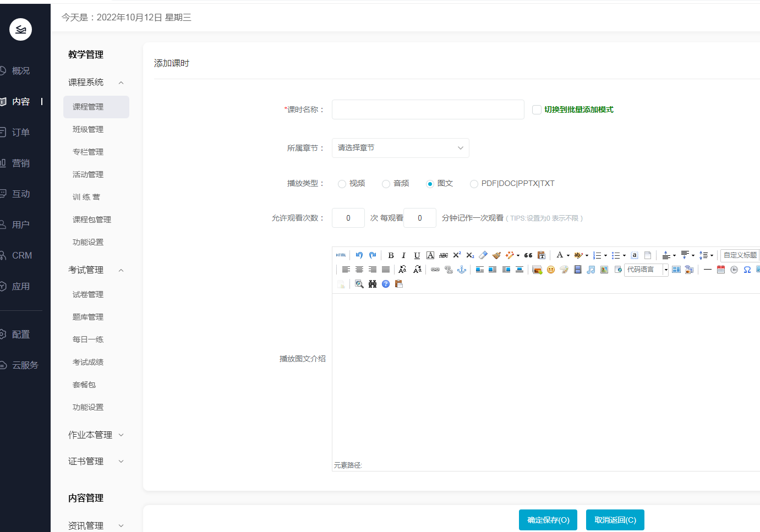Undo the last edit in the editor
760x532 pixels.
[x=359, y=255]
